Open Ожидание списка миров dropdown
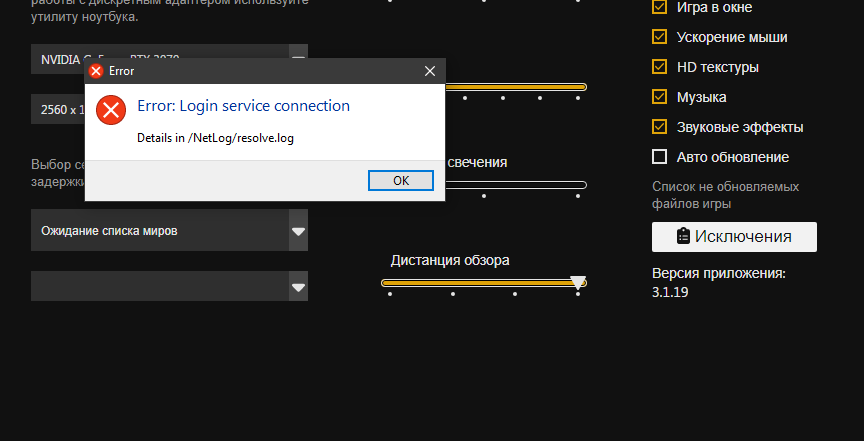This screenshot has width=864, height=441. pos(298,231)
